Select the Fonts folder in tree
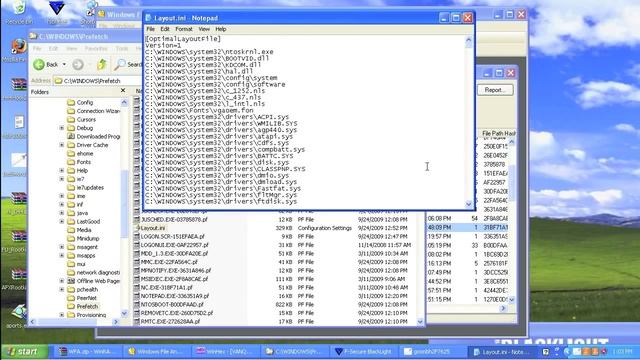The image size is (640, 360). 84,162
